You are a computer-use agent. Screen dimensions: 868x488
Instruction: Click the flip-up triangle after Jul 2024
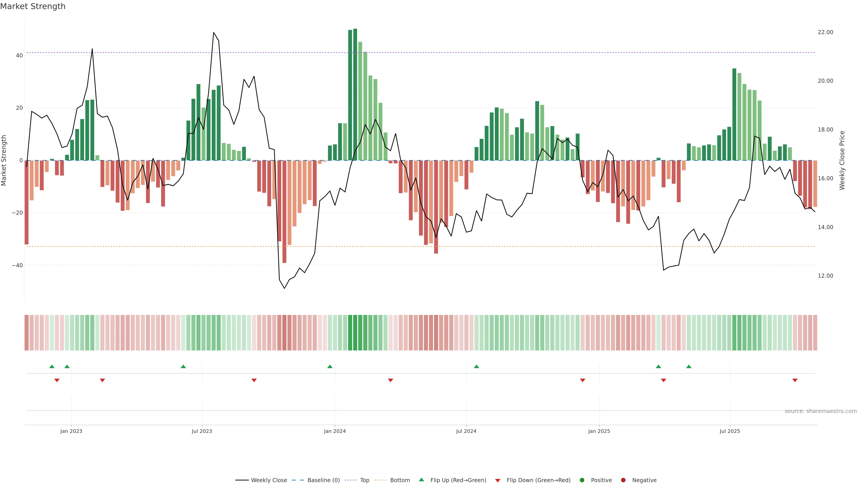(x=476, y=366)
